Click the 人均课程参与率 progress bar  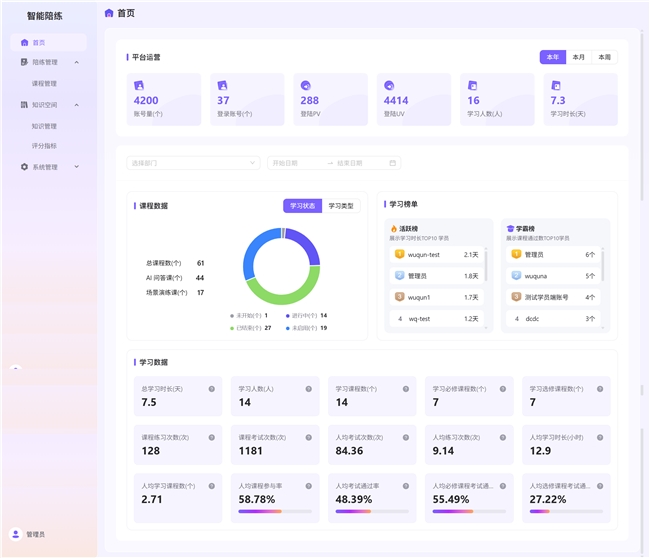[275, 511]
